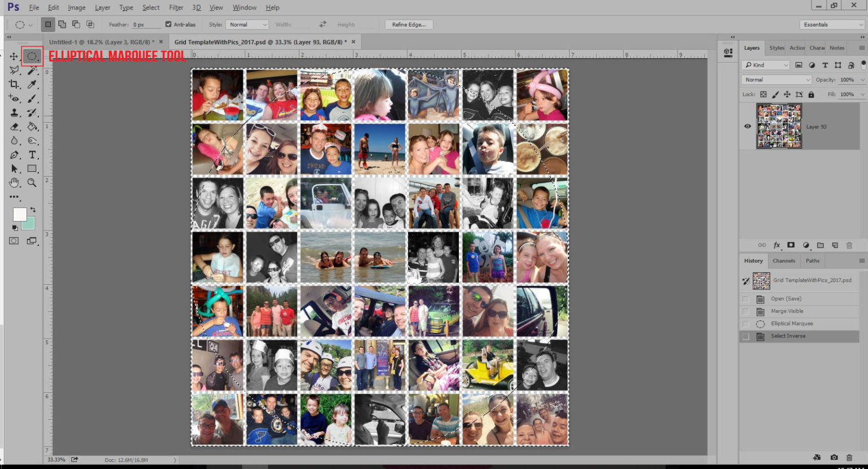Open the Filter menu

176,7
